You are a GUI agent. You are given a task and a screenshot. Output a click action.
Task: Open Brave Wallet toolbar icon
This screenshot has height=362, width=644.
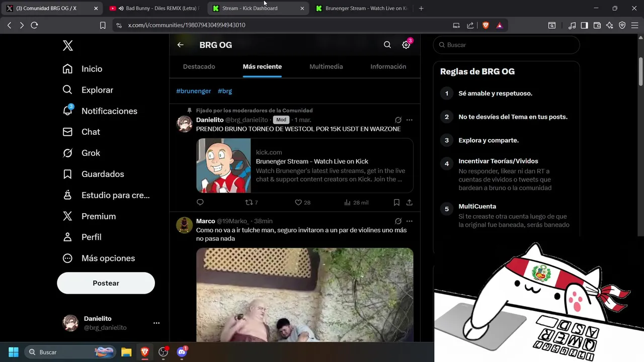pos(597,25)
